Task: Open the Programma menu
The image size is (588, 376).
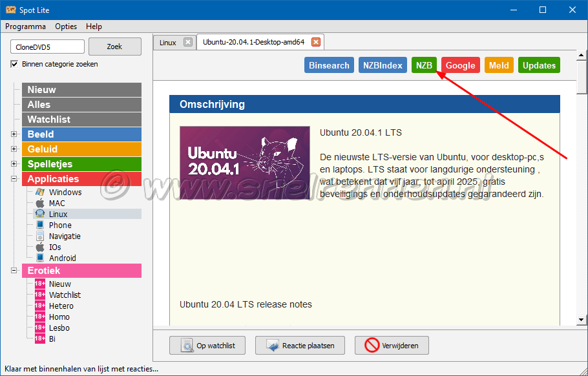Action: tap(25, 26)
